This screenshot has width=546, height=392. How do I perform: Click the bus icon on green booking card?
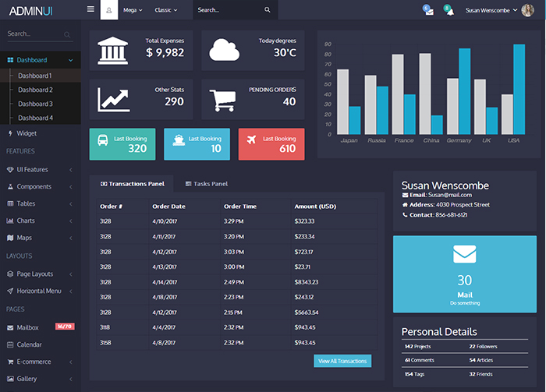coord(104,140)
